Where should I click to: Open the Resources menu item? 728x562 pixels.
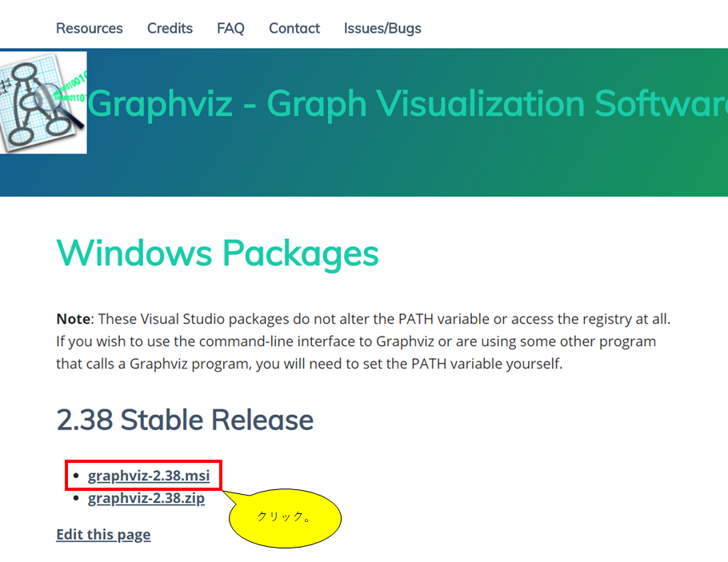point(89,28)
